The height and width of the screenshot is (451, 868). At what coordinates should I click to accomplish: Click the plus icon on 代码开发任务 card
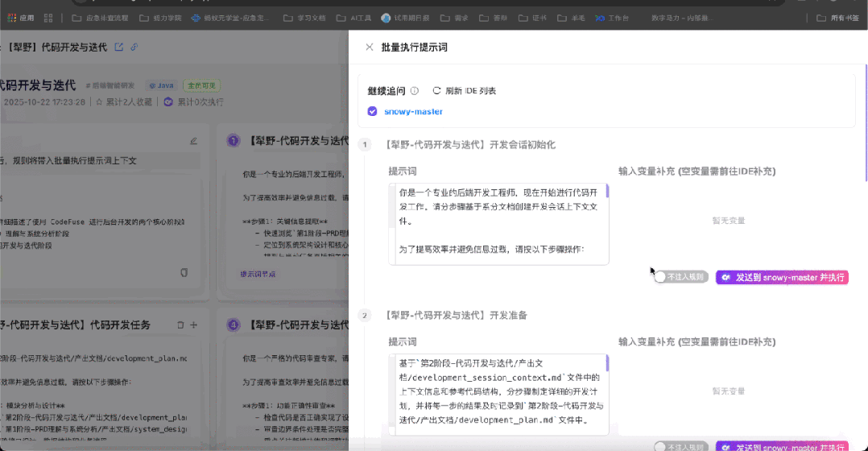193,325
